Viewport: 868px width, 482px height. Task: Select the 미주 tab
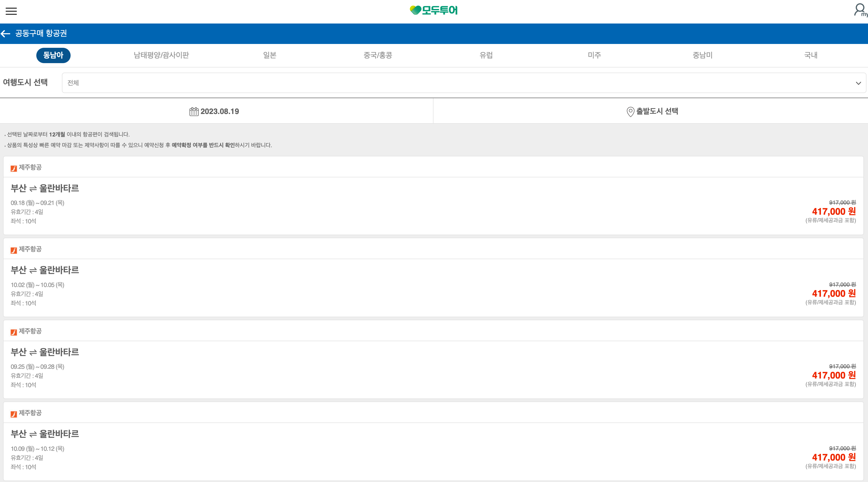point(594,55)
